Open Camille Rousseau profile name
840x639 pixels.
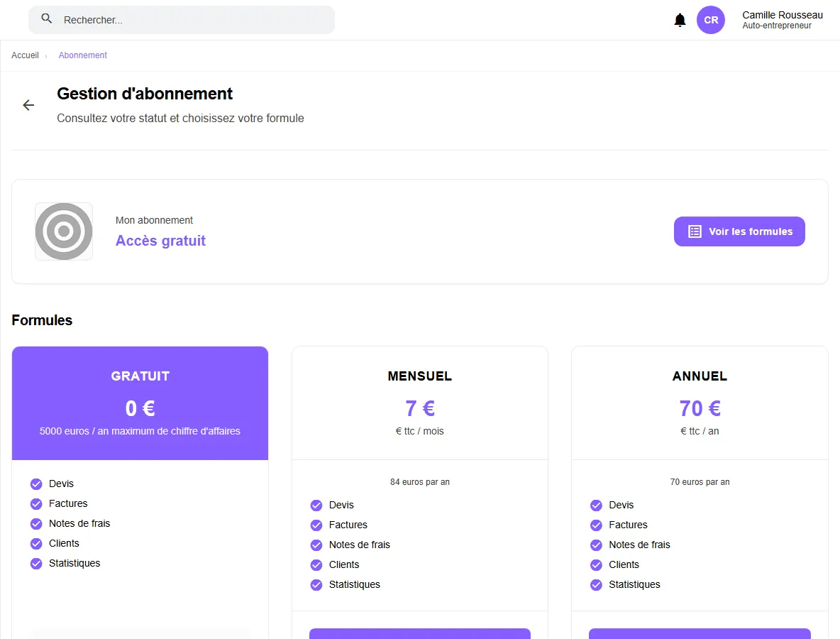[782, 15]
